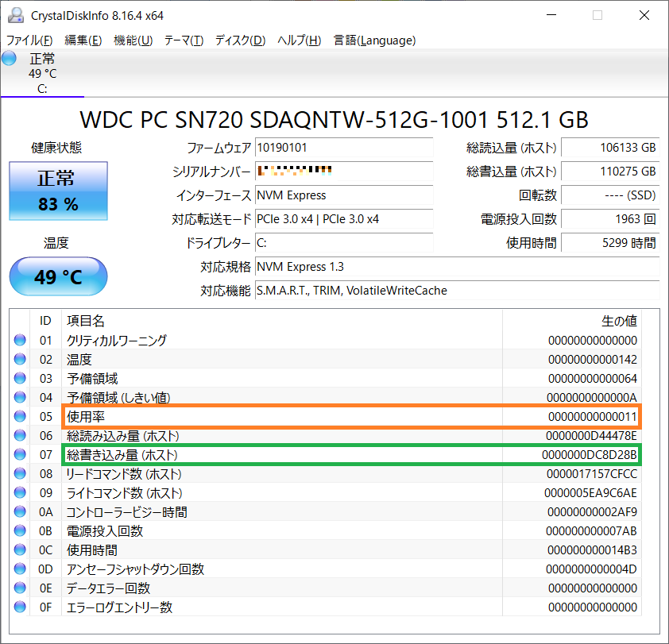669x644 pixels.
Task: Open the 編集(E) menu
Action: point(83,40)
